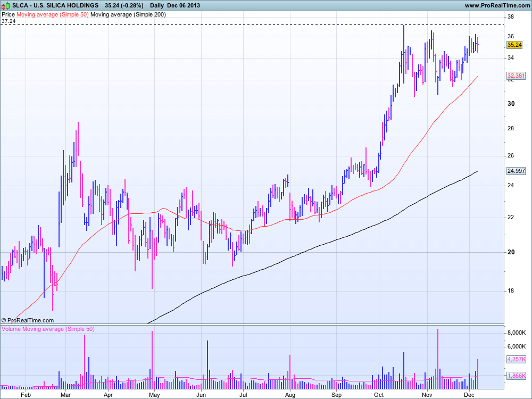The width and height of the screenshot is (532, 399).
Task: Click the 22 price axis label
Action: [511, 218]
